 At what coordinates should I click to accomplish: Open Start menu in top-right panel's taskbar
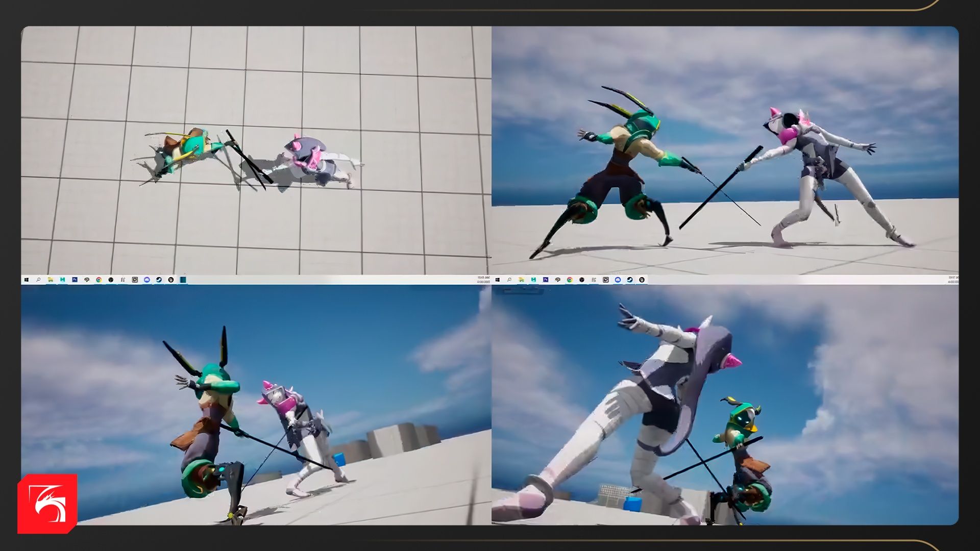(x=497, y=280)
